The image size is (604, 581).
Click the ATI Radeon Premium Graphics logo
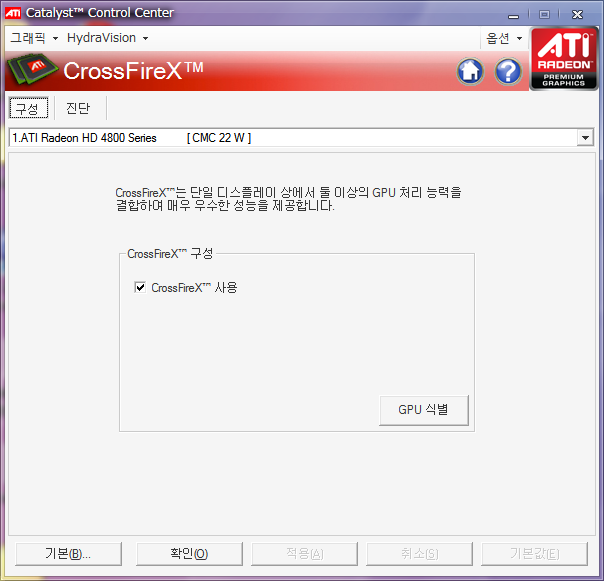click(x=564, y=58)
